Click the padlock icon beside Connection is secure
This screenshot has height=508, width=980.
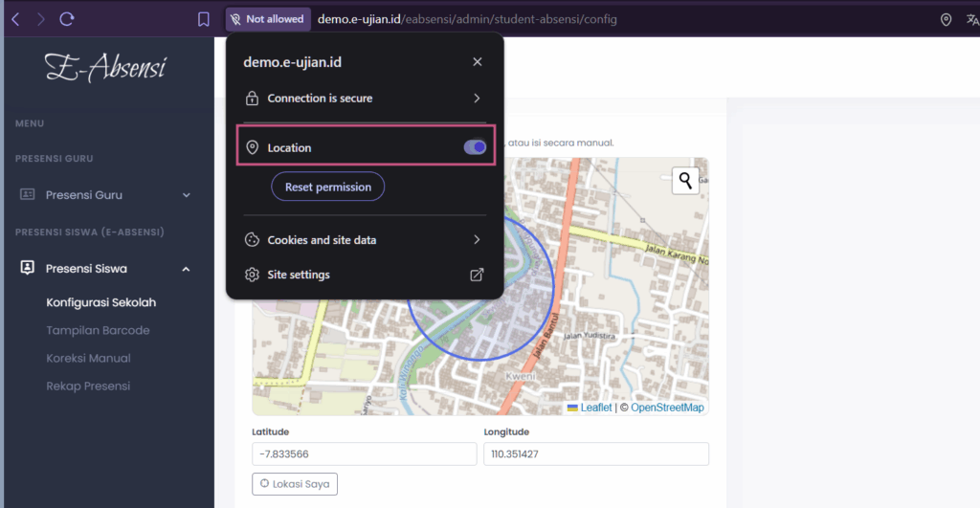[252, 99]
